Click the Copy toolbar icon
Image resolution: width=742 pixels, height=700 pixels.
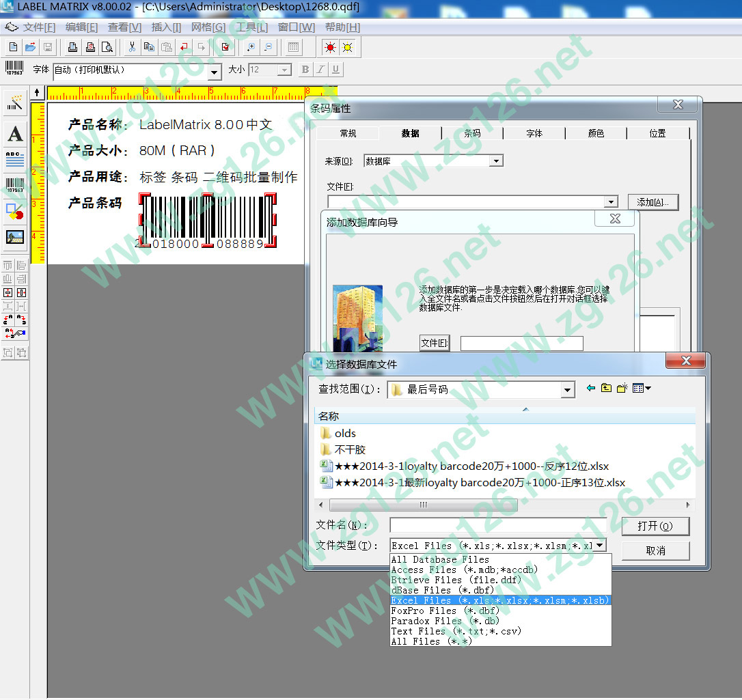[x=149, y=47]
